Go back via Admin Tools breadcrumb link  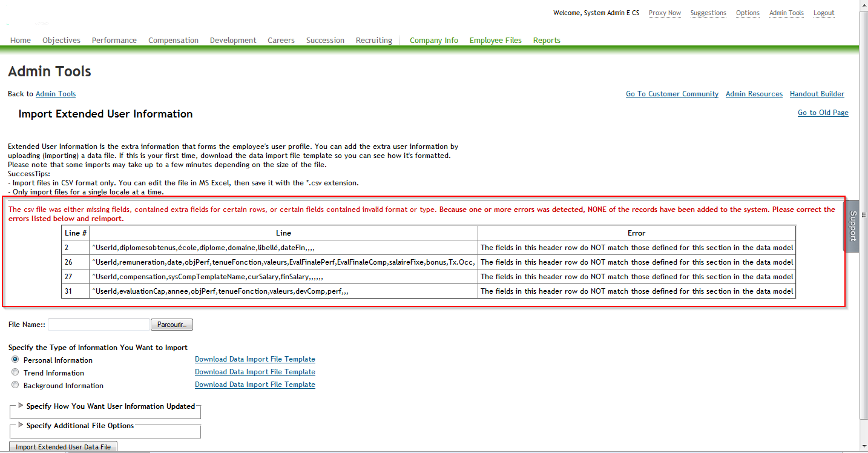coord(56,94)
